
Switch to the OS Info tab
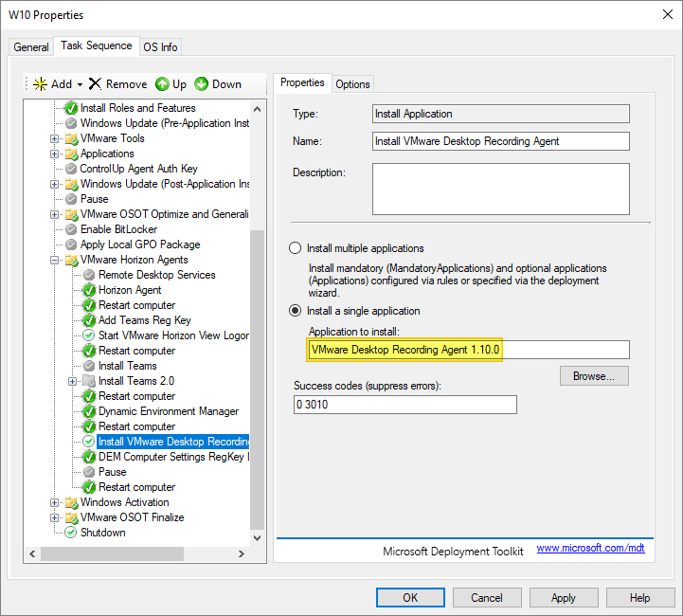click(160, 46)
